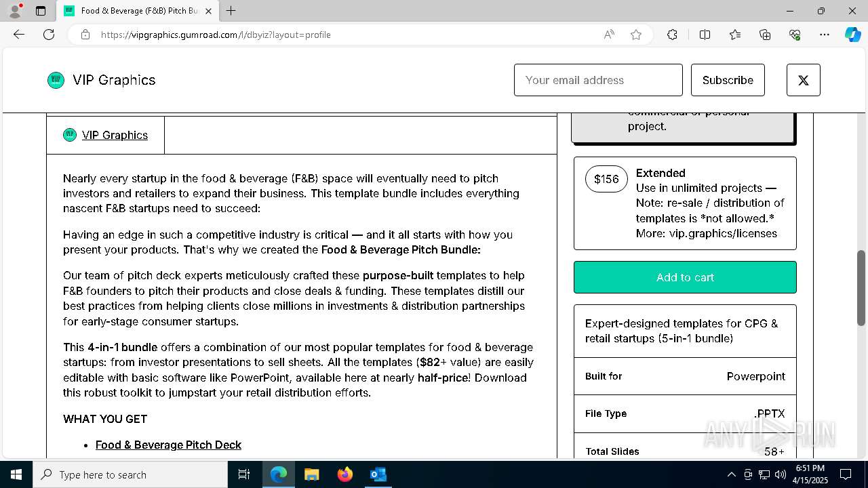Click the Your email address field

(598, 80)
